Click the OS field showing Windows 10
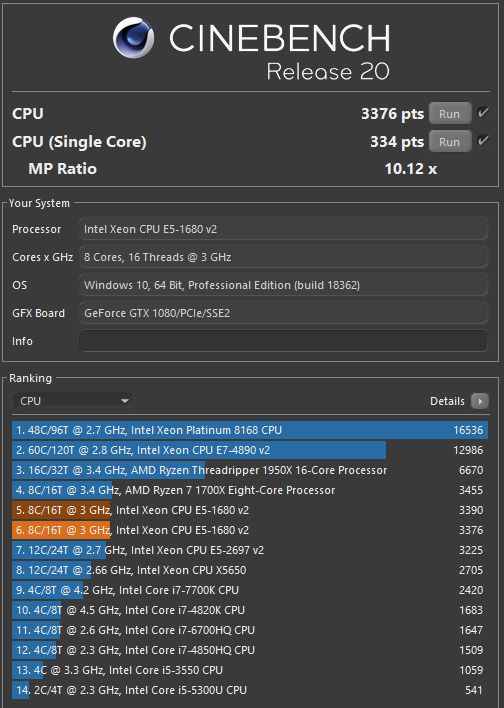Screen dimensions: 504x708 pos(283,285)
